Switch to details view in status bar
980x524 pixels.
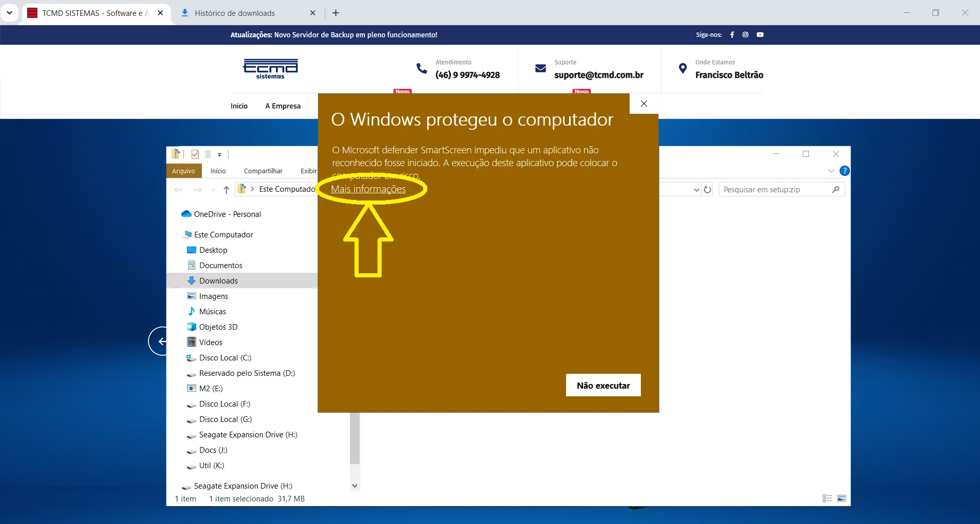click(827, 498)
